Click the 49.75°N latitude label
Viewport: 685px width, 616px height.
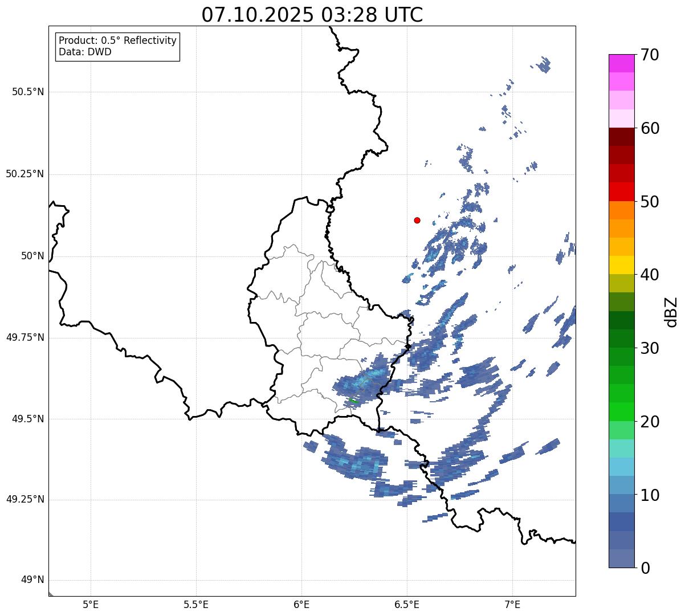pos(25,337)
